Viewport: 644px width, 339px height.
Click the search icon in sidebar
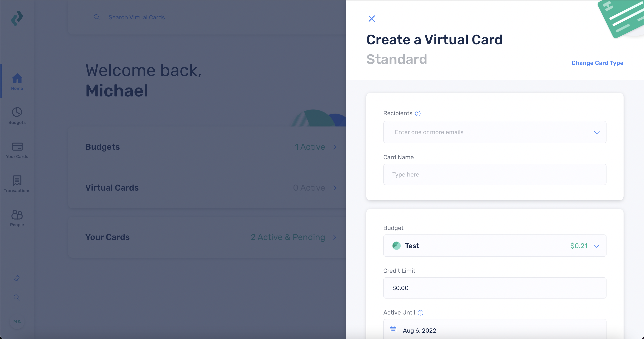(x=17, y=297)
